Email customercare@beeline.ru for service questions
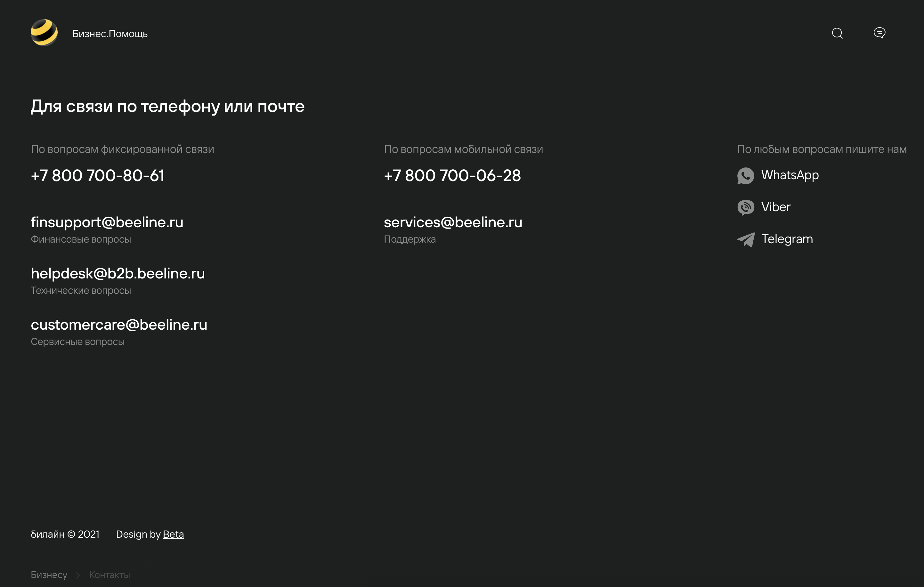Viewport: 924px width, 587px height. pyautogui.click(x=118, y=325)
